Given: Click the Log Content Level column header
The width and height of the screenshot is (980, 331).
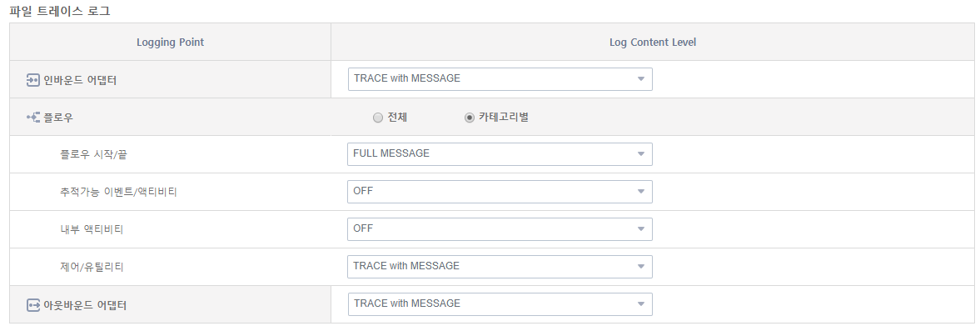Looking at the screenshot, I should [653, 43].
